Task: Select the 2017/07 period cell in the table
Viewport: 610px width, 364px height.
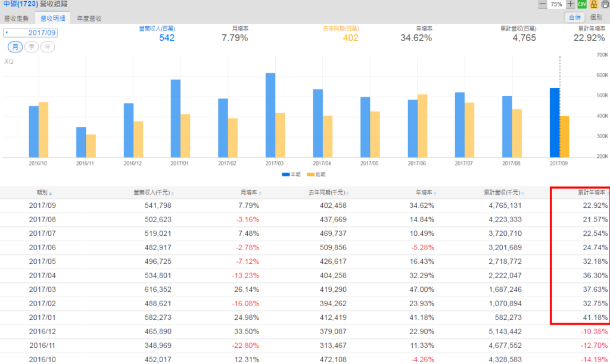Action: click(42, 234)
